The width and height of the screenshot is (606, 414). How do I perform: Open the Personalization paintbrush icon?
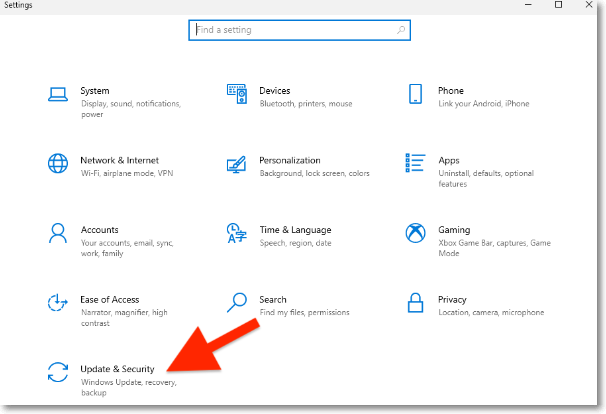(236, 164)
